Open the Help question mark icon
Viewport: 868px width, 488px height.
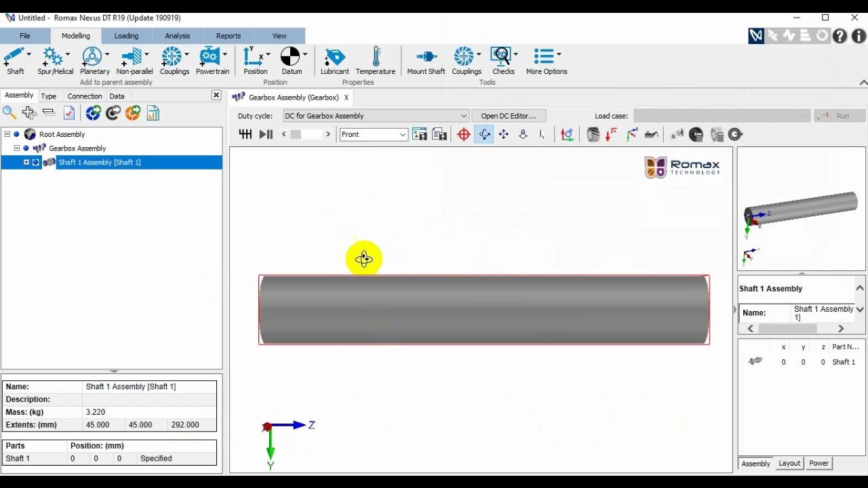pos(840,36)
